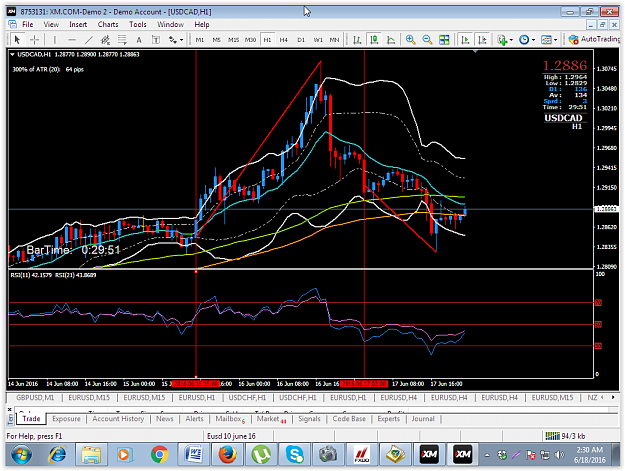
Task: Open Skype from the taskbar
Action: pyautogui.click(x=295, y=455)
